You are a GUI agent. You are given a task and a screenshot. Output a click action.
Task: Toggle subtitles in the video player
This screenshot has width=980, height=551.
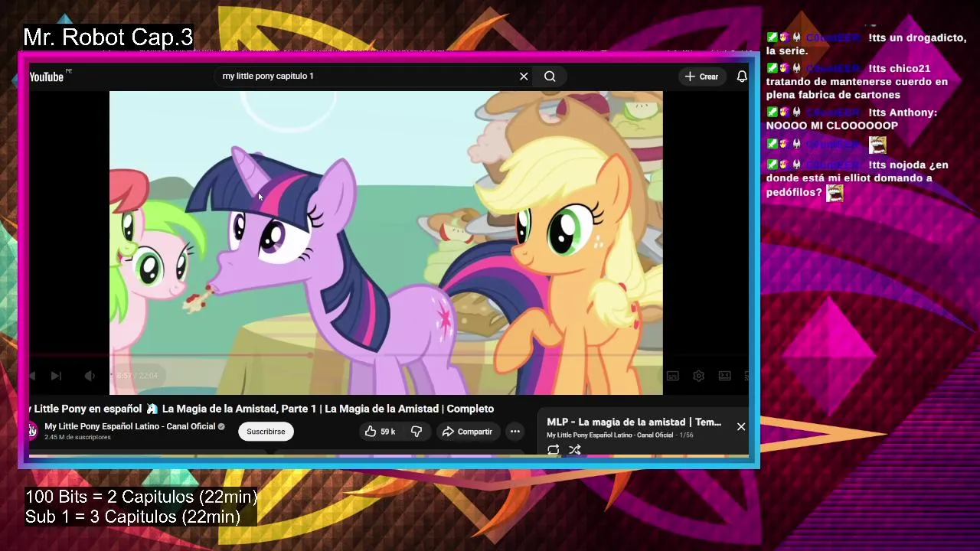pyautogui.click(x=672, y=376)
